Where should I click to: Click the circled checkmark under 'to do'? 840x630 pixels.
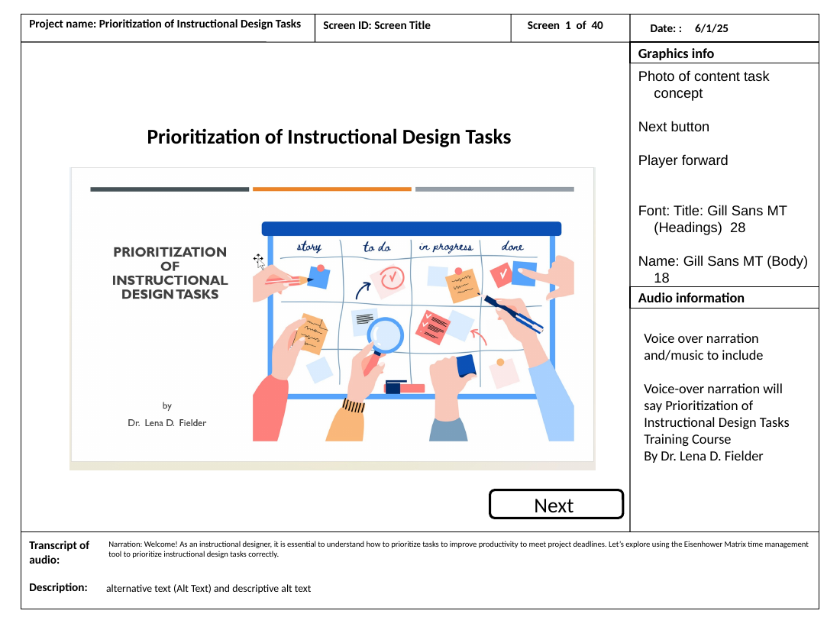pos(393,278)
